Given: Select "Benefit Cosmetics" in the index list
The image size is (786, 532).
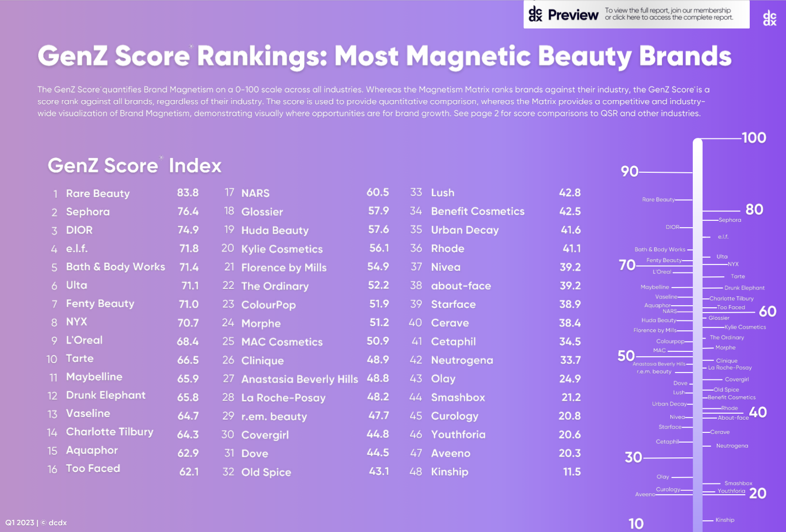Looking at the screenshot, I should (x=478, y=212).
